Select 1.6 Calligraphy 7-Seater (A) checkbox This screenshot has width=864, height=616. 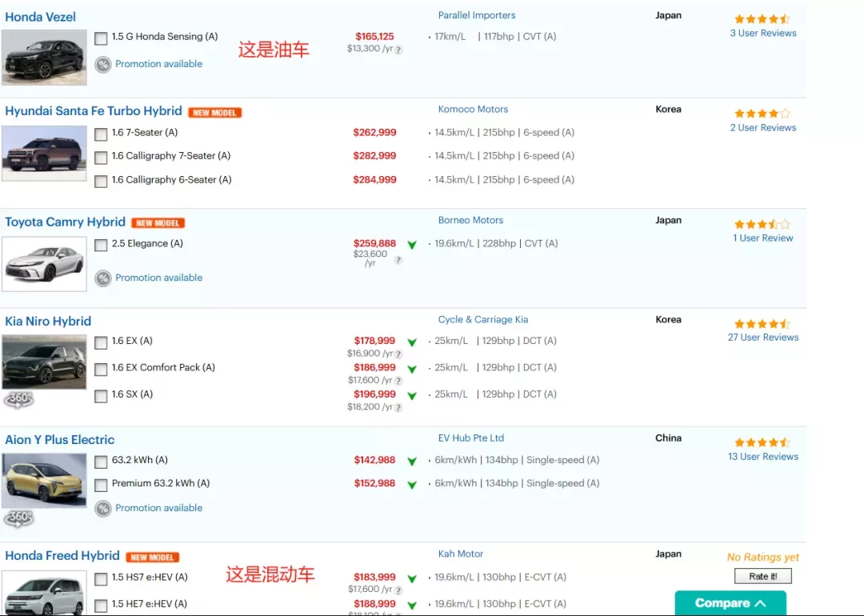point(101,158)
